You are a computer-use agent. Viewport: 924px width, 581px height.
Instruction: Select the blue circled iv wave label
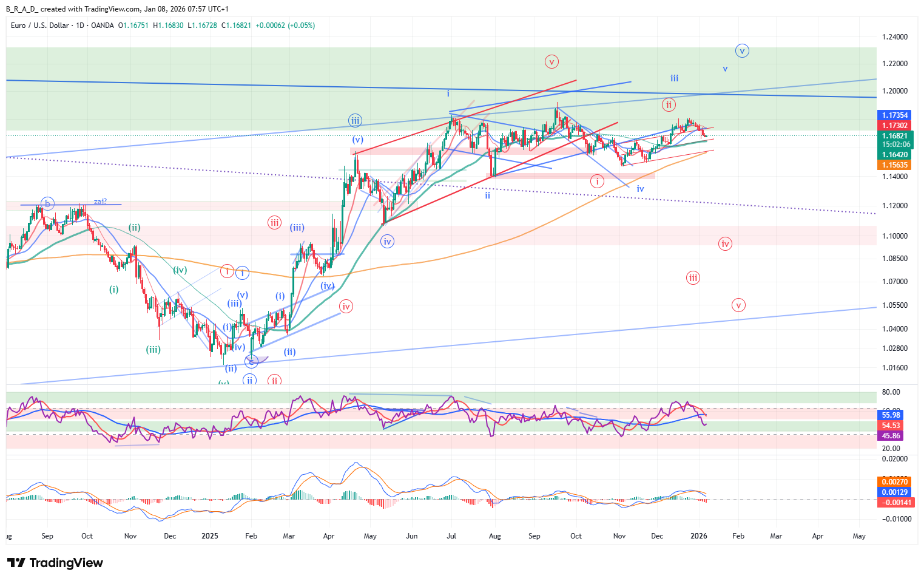tap(387, 242)
